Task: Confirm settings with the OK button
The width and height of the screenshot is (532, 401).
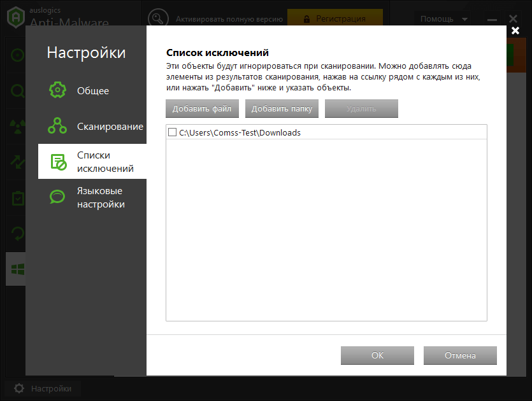Action: (x=377, y=355)
